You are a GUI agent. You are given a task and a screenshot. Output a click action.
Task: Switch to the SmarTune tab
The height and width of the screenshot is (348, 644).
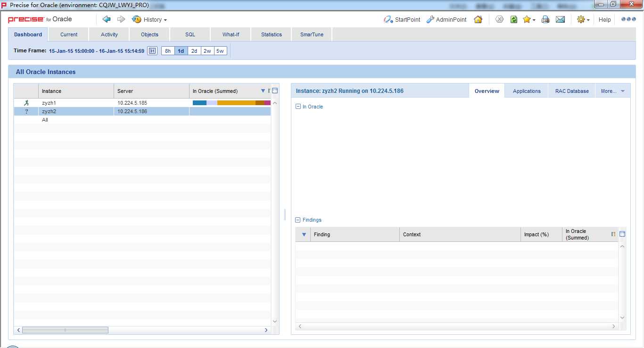tap(312, 34)
